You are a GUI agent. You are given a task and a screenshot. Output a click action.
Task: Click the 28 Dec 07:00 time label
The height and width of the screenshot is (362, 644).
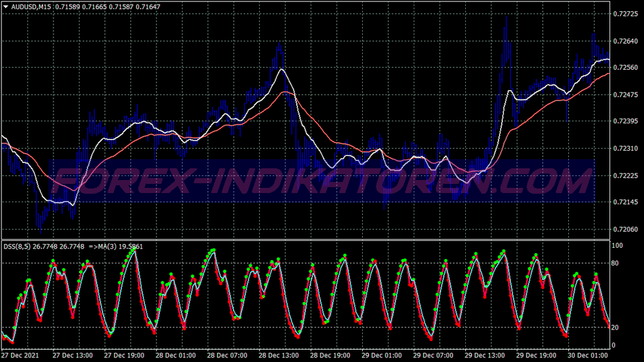click(x=227, y=355)
